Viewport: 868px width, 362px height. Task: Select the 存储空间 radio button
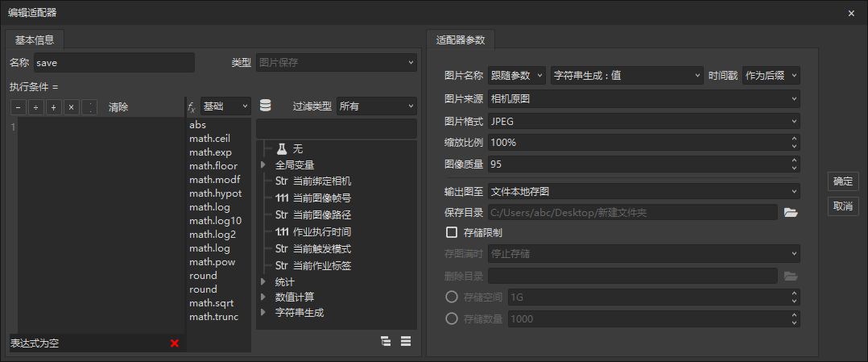click(452, 297)
